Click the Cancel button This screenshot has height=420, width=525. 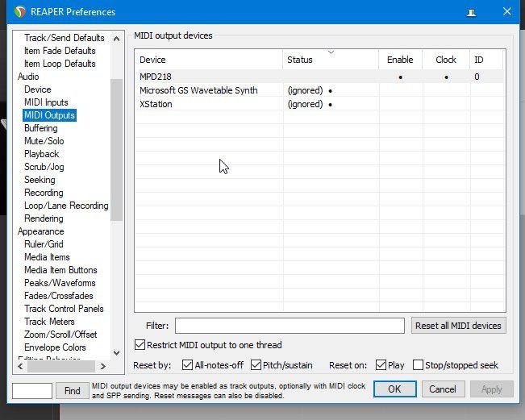443,389
